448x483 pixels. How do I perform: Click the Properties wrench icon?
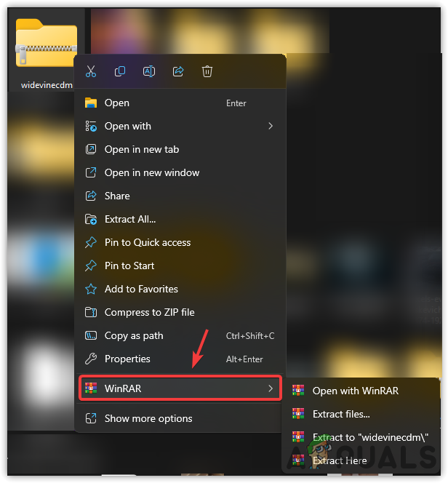pyautogui.click(x=91, y=359)
